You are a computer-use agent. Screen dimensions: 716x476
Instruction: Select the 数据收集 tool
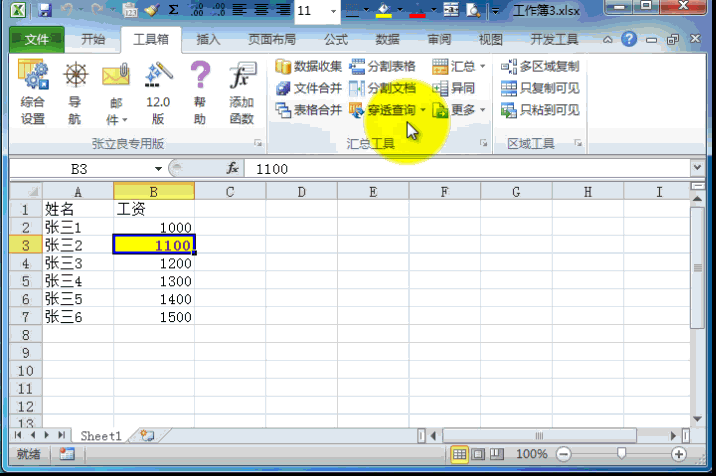click(309, 66)
